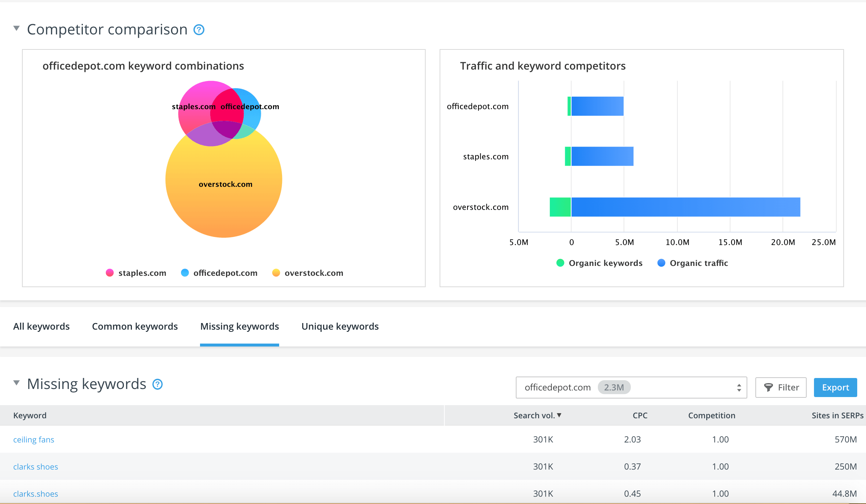Select the clarks shoes keyword link

pos(36,467)
